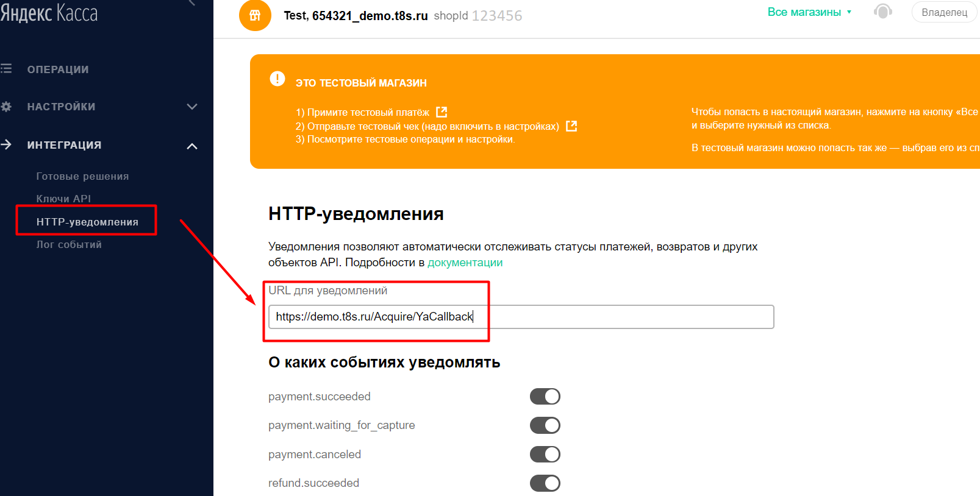Toggle payment.waiting_for_capture notification switch
This screenshot has height=496, width=980.
click(x=545, y=425)
